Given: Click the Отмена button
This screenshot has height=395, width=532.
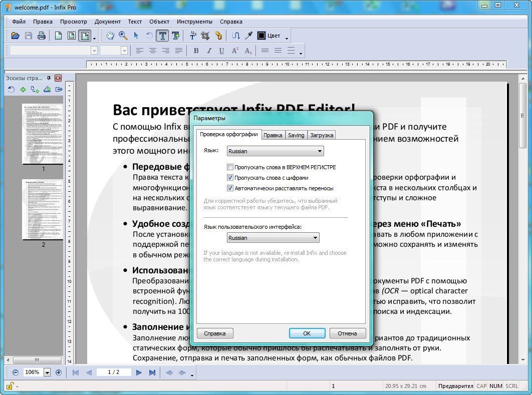Looking at the screenshot, I should coord(348,333).
